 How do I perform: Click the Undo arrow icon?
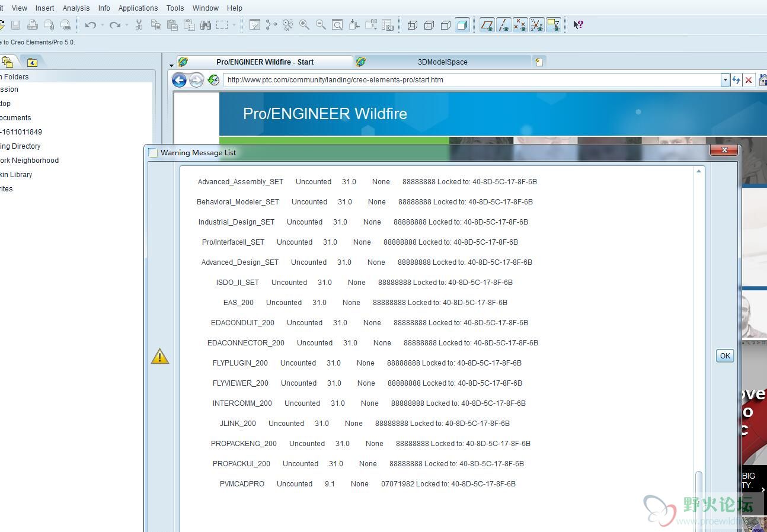click(90, 25)
